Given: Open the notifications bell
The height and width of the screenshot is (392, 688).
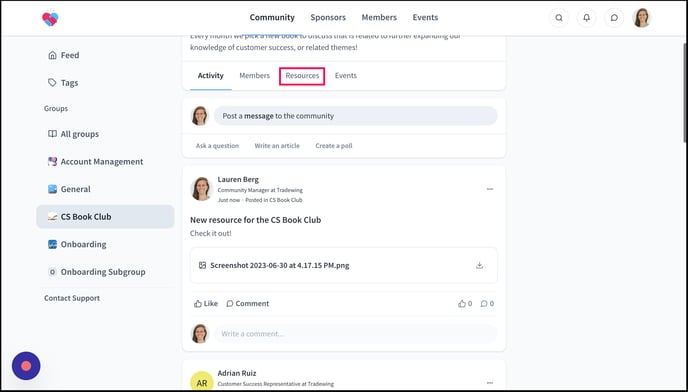Looking at the screenshot, I should click(586, 18).
